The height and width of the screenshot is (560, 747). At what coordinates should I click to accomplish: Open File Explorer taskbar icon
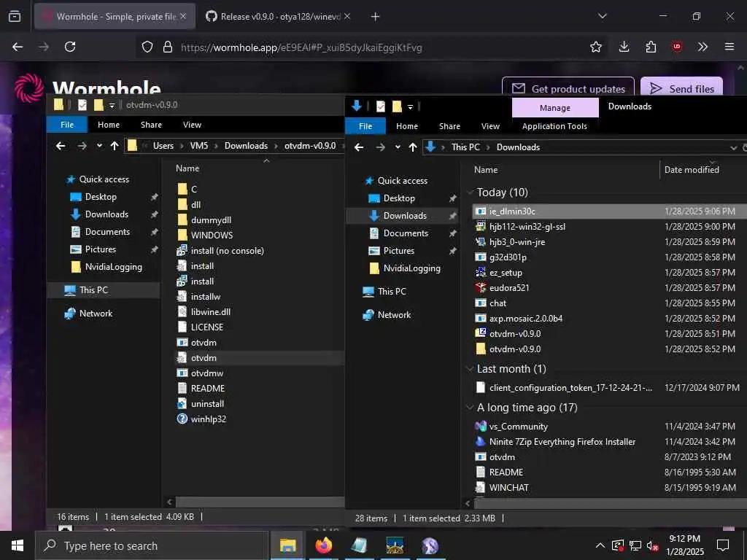pos(287,545)
